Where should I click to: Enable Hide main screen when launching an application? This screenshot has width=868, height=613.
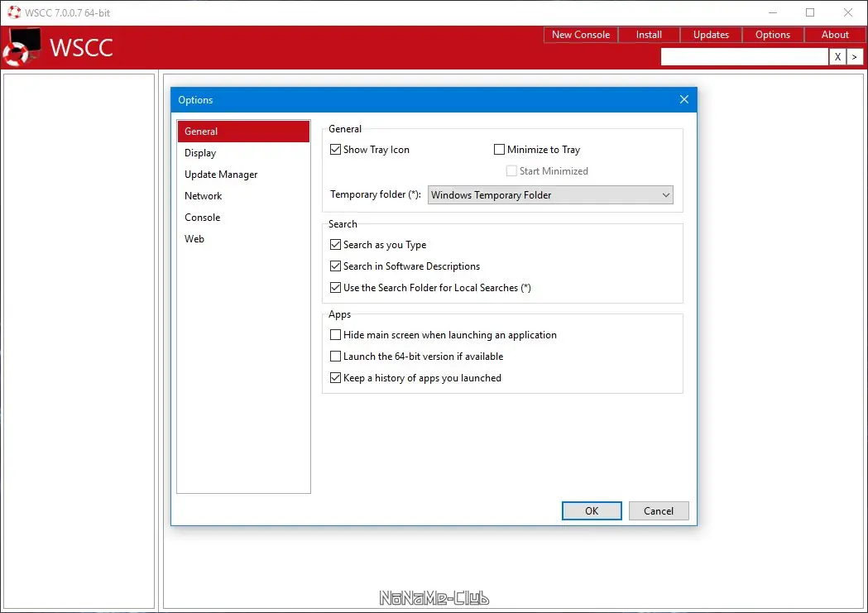tap(336, 334)
